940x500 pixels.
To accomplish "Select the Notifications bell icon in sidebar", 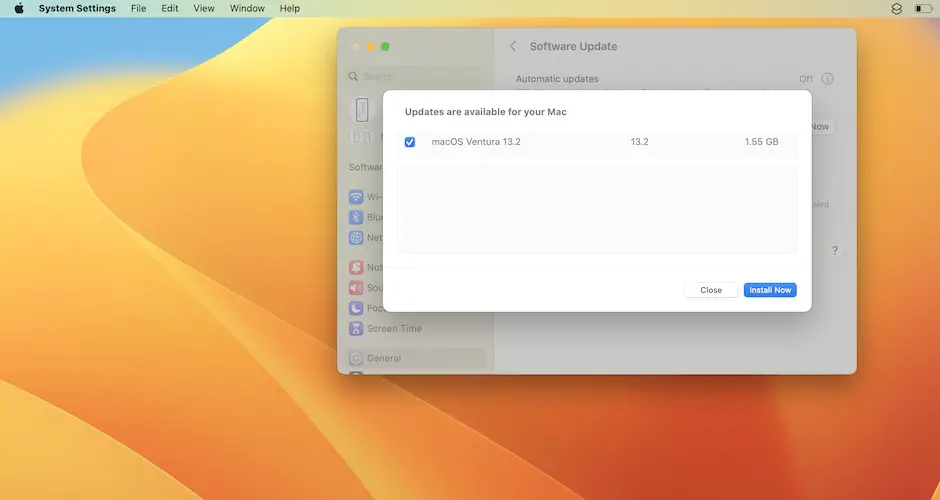I will point(356,267).
